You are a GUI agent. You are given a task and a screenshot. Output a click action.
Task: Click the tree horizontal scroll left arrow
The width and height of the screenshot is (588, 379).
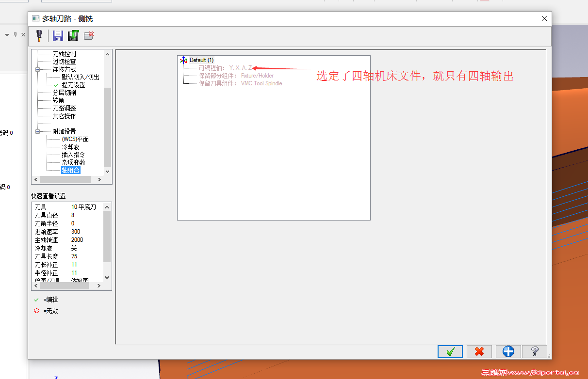pos(35,179)
